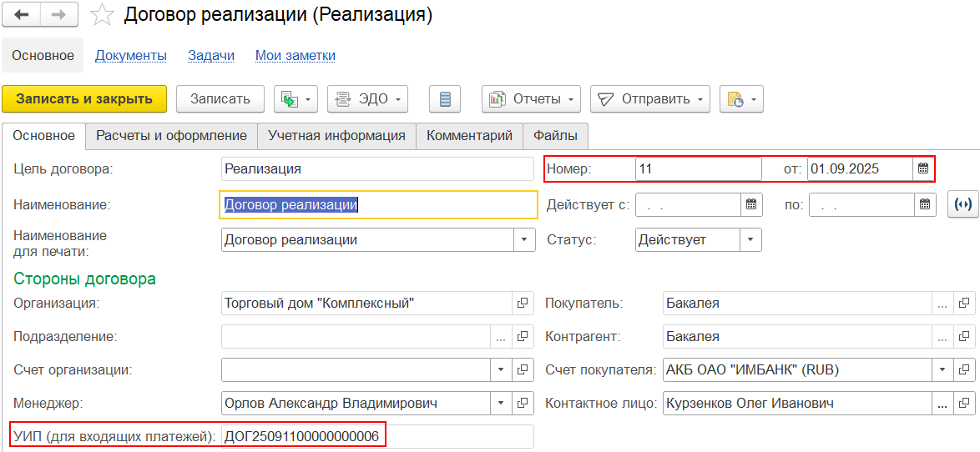
Task: Expand the Счет покупателя dropdown
Action: (942, 369)
